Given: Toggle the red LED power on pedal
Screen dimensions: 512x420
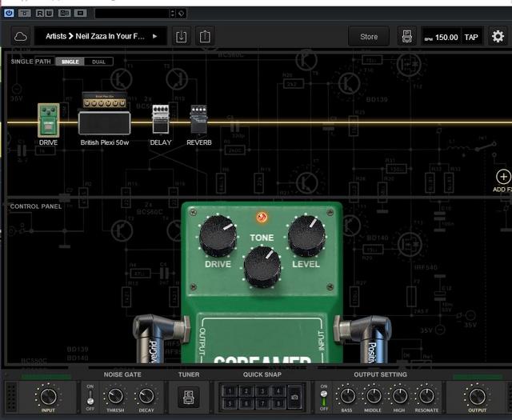Looking at the screenshot, I should click(262, 217).
